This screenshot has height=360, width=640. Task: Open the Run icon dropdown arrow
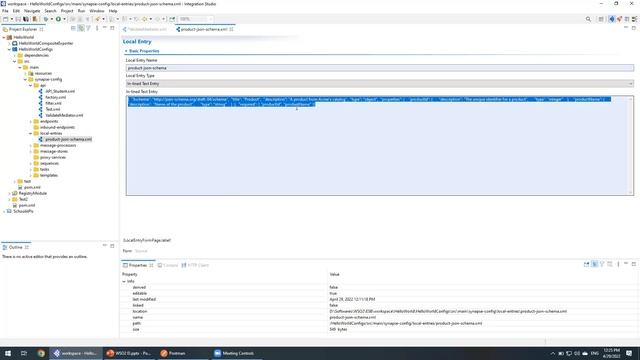(64, 19)
